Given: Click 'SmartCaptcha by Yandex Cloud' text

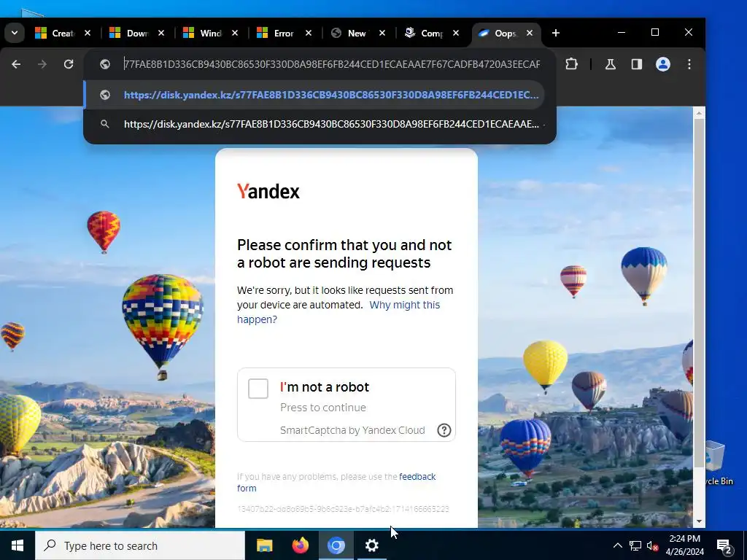Looking at the screenshot, I should coord(352,430).
